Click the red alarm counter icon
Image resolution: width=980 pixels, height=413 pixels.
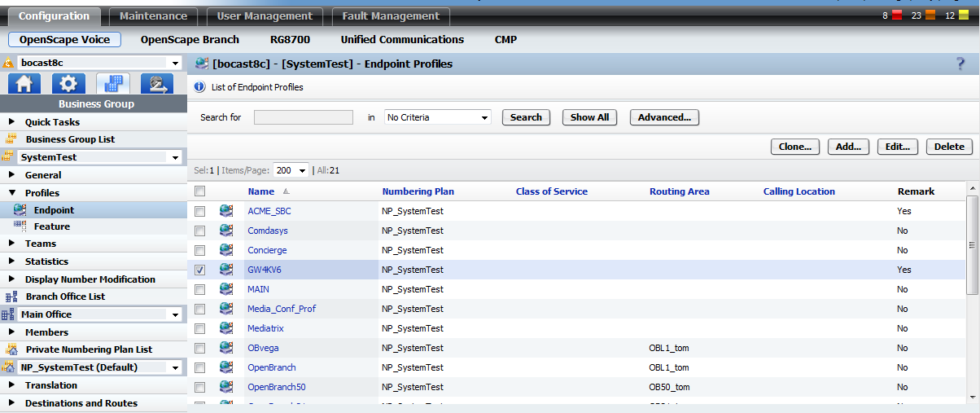tap(897, 15)
